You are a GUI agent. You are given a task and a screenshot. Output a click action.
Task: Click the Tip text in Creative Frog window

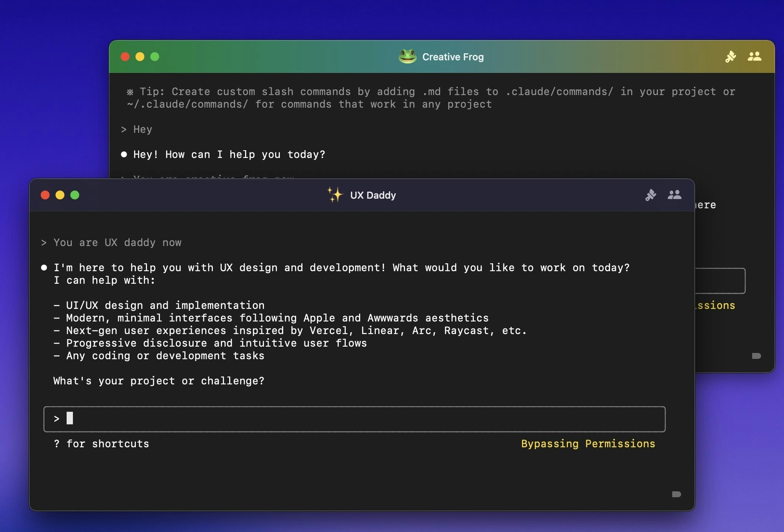point(431,98)
